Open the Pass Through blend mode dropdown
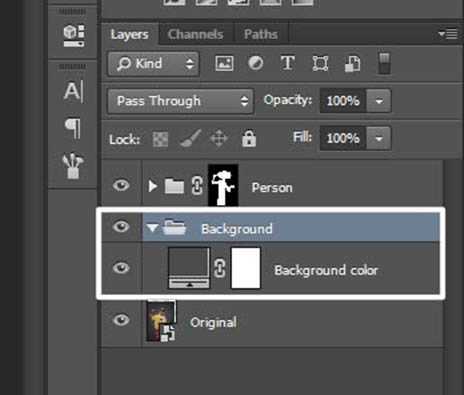Screen dimensions: 464x395 coord(180,101)
